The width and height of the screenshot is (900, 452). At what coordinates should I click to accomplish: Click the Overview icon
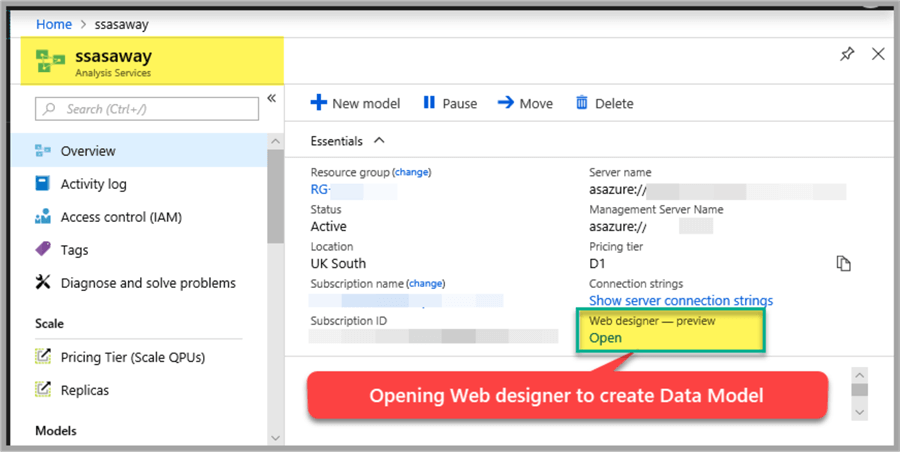pos(43,150)
